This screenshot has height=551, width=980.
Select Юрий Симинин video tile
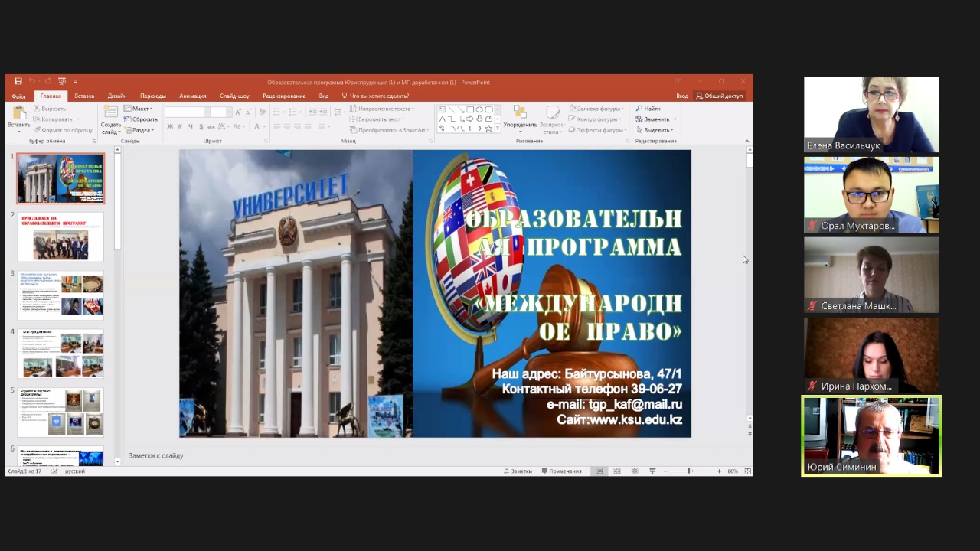pyautogui.click(x=871, y=435)
